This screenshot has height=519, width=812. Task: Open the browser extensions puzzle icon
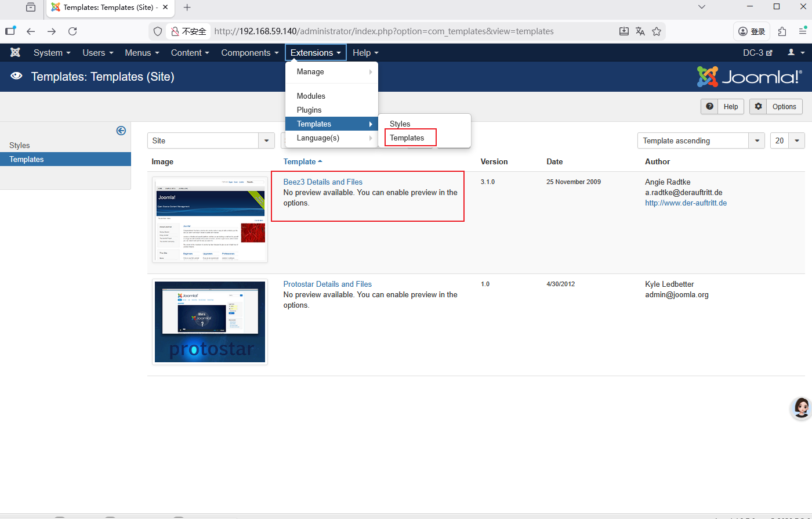click(x=782, y=31)
